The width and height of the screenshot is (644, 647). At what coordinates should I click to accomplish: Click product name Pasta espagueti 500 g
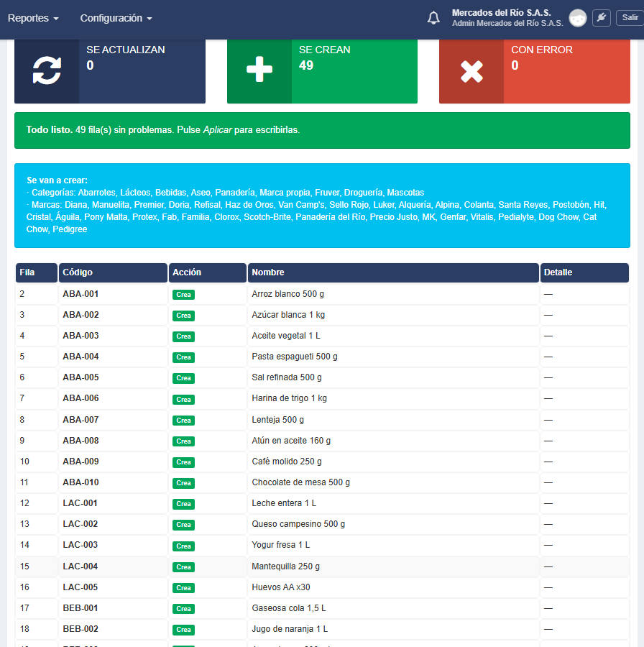[x=295, y=357]
